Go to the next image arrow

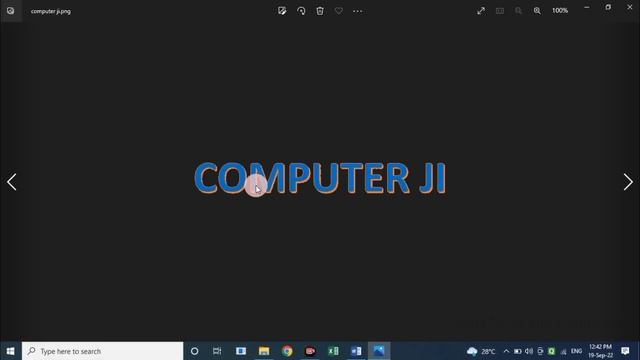(628, 182)
